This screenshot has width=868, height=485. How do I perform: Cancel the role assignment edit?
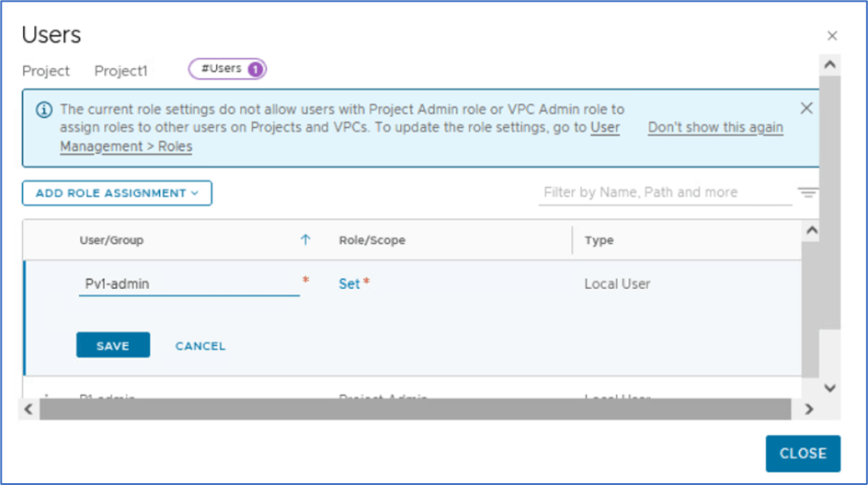[x=200, y=346]
